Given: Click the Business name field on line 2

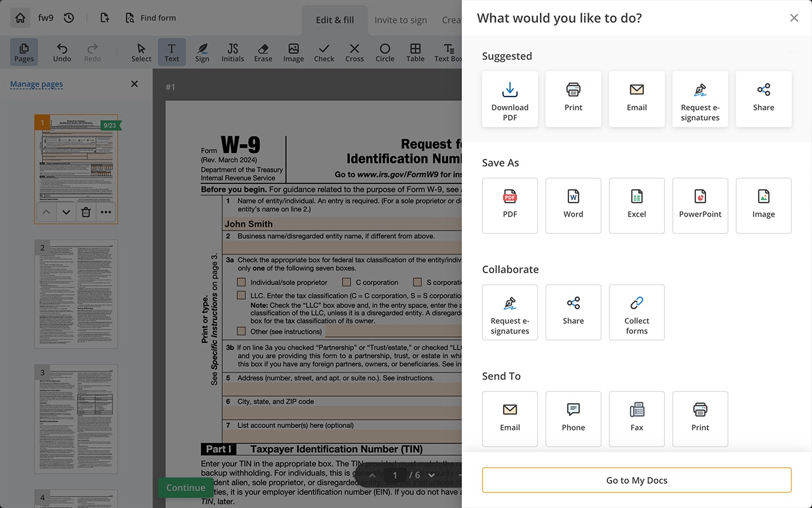Looking at the screenshot, I should point(343,247).
